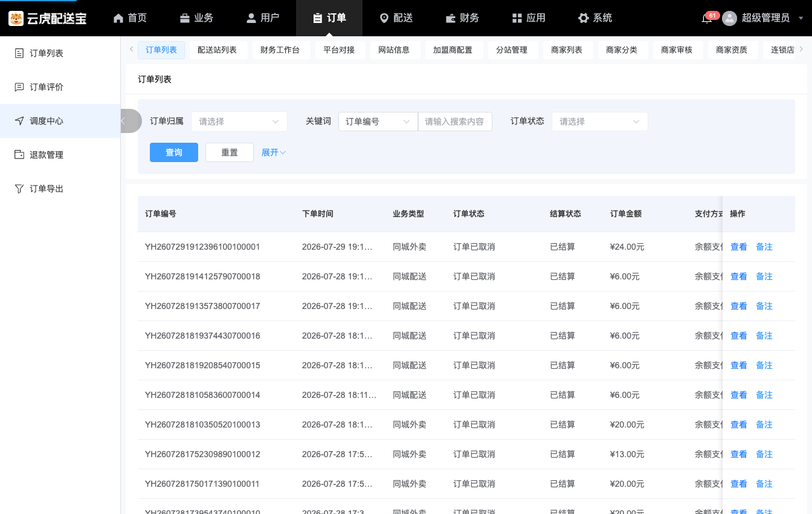
Task: Click the 退款管理 sidebar wallet icon
Action: pyautogui.click(x=19, y=155)
